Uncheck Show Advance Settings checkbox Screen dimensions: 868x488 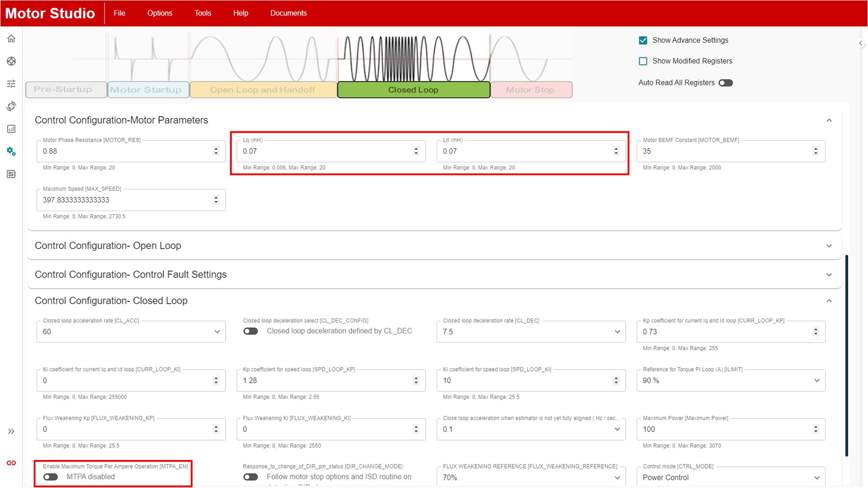[x=643, y=40]
